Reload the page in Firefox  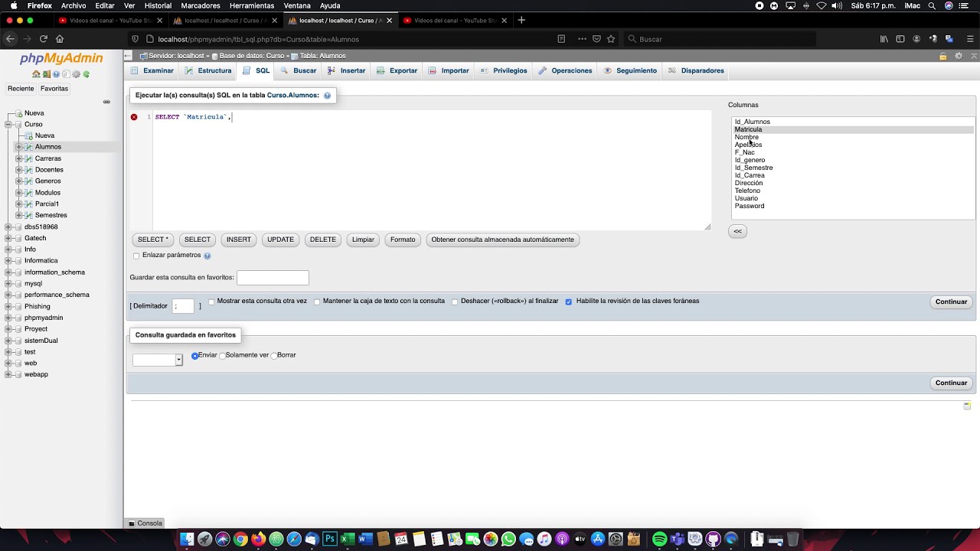(x=43, y=39)
